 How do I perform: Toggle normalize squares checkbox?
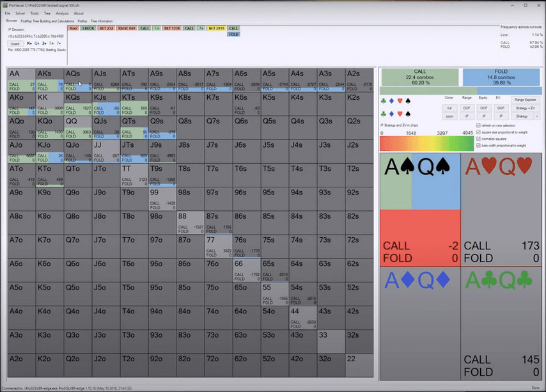[x=478, y=139]
